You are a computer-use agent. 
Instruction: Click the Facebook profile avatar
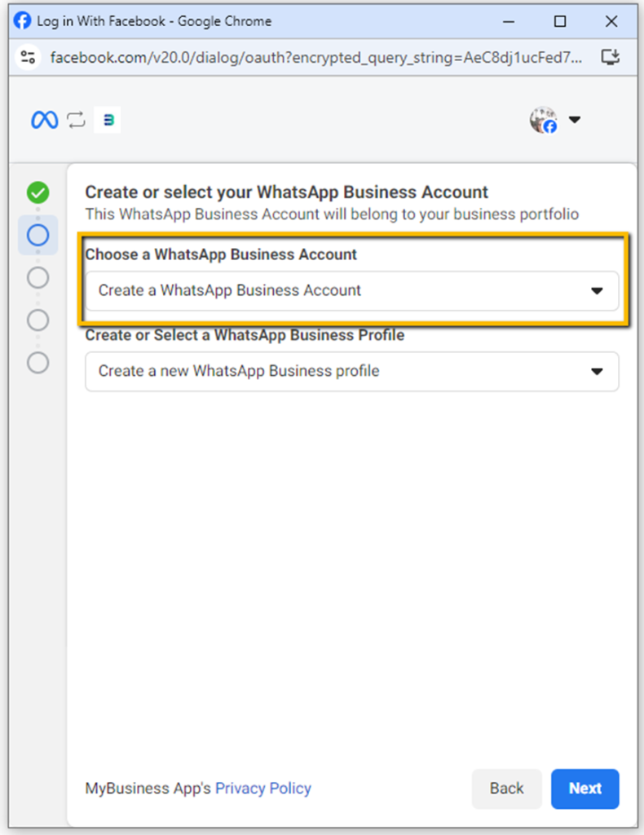pos(544,120)
